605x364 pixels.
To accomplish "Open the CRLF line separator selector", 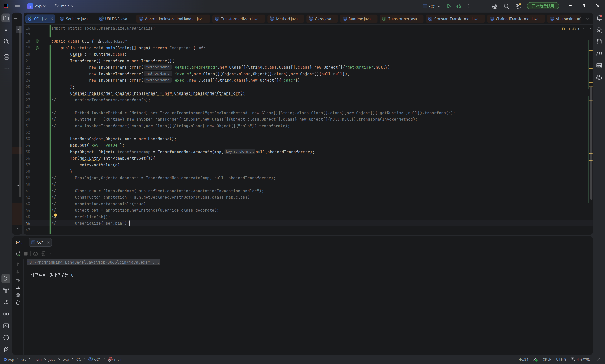I will (x=547, y=359).
